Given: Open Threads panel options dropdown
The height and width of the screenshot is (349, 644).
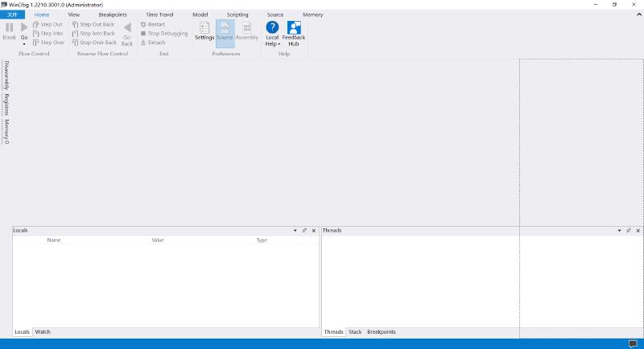Looking at the screenshot, I should (x=619, y=231).
